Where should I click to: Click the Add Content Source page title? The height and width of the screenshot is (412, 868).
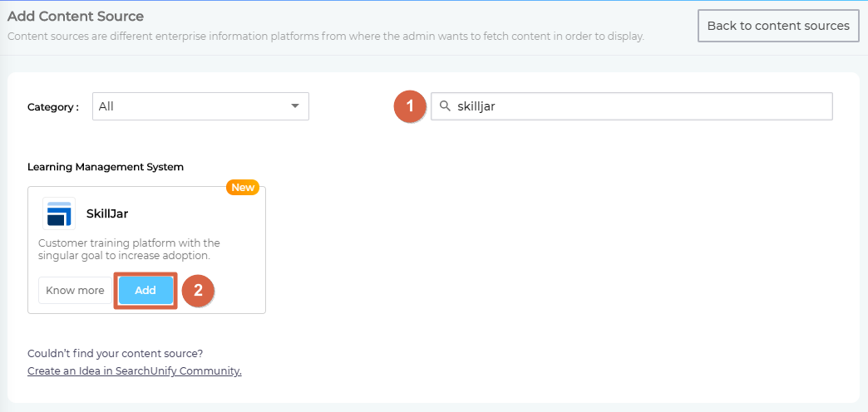(76, 17)
